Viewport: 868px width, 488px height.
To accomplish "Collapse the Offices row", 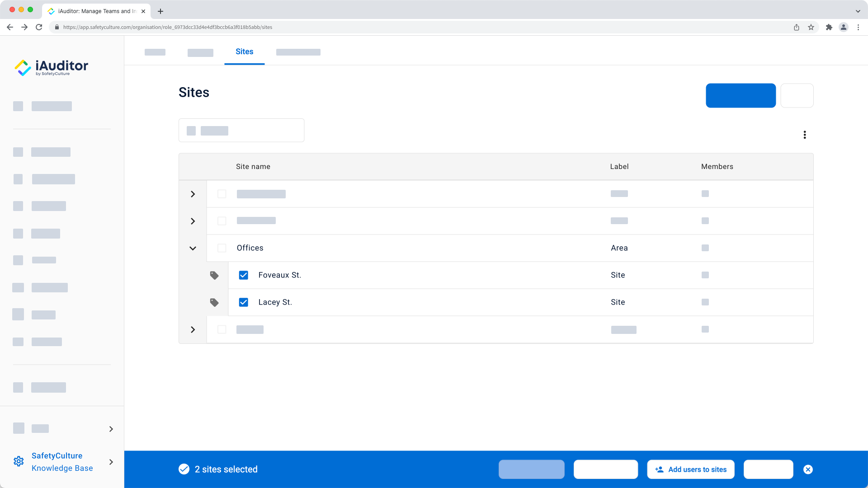I will pos(193,248).
